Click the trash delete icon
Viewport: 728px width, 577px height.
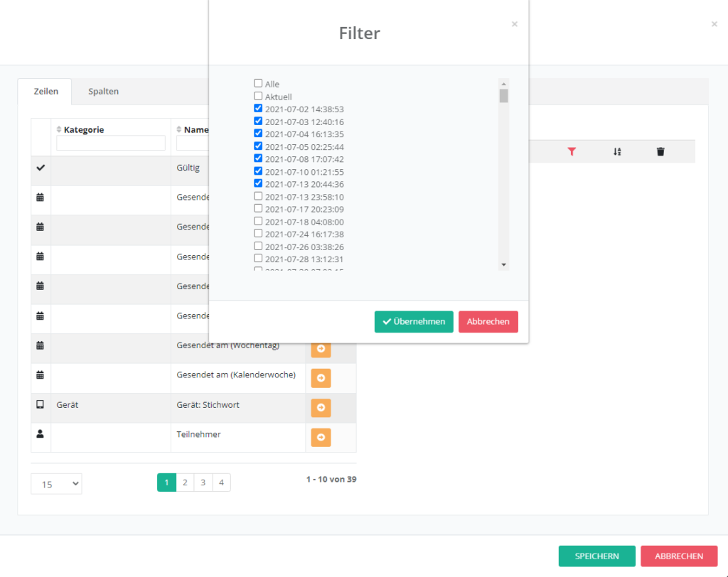[660, 151]
